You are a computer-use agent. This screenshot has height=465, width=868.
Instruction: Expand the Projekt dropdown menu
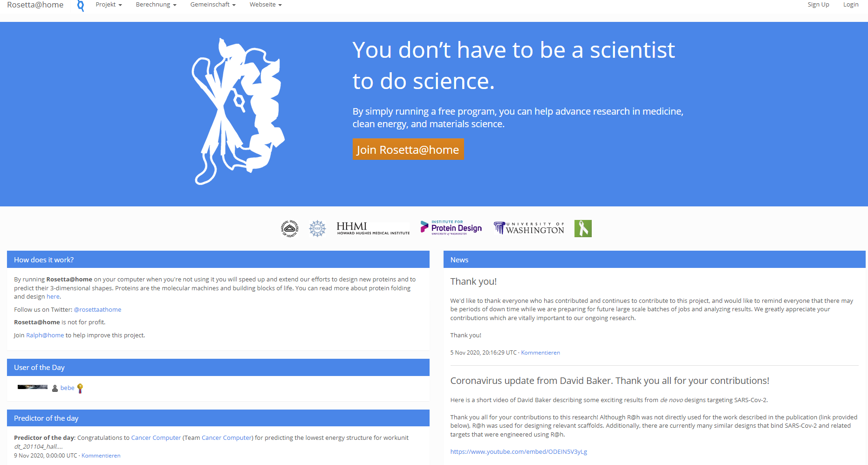[x=109, y=5]
